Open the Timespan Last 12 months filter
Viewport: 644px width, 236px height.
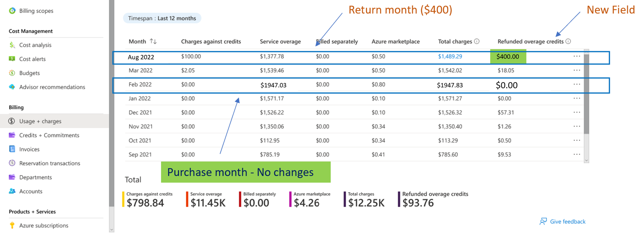[162, 18]
